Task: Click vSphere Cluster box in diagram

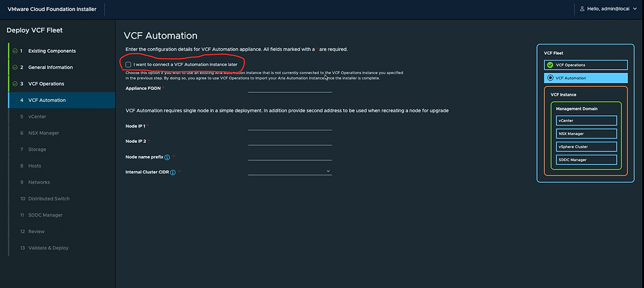Action: click(x=587, y=147)
